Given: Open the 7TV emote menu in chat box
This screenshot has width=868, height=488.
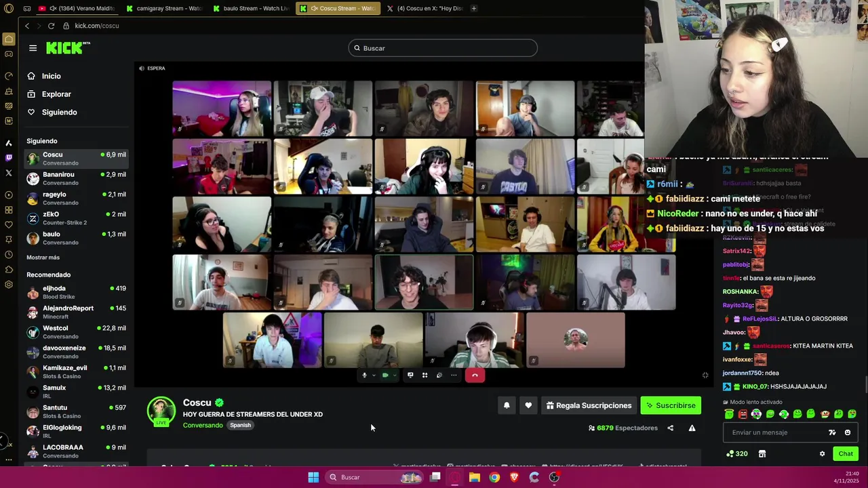Looking at the screenshot, I should coord(832,432).
